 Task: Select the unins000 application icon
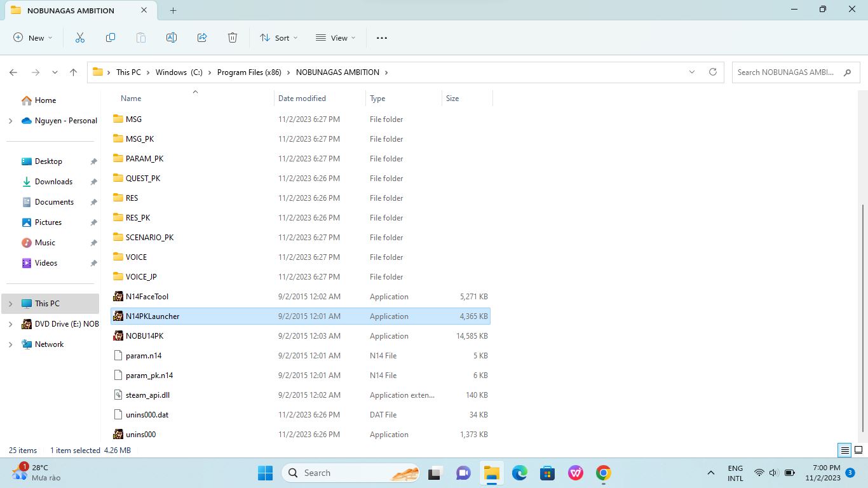[x=118, y=434]
